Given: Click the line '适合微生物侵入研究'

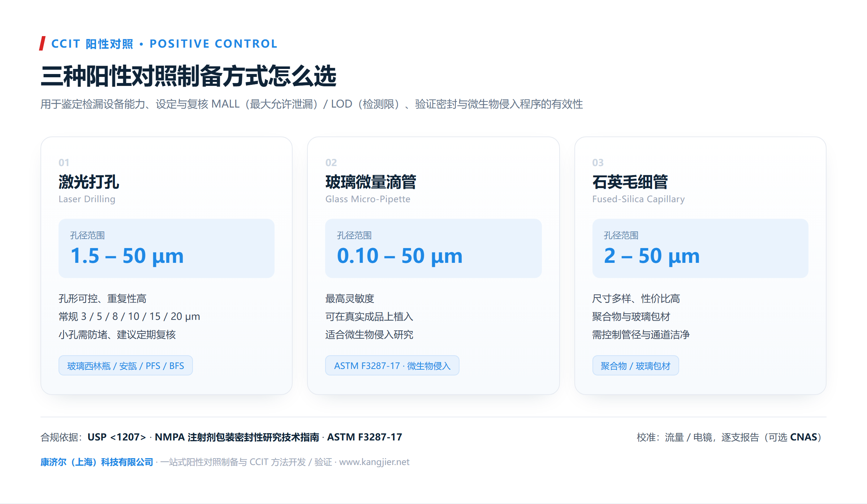Looking at the screenshot, I should 369,335.
